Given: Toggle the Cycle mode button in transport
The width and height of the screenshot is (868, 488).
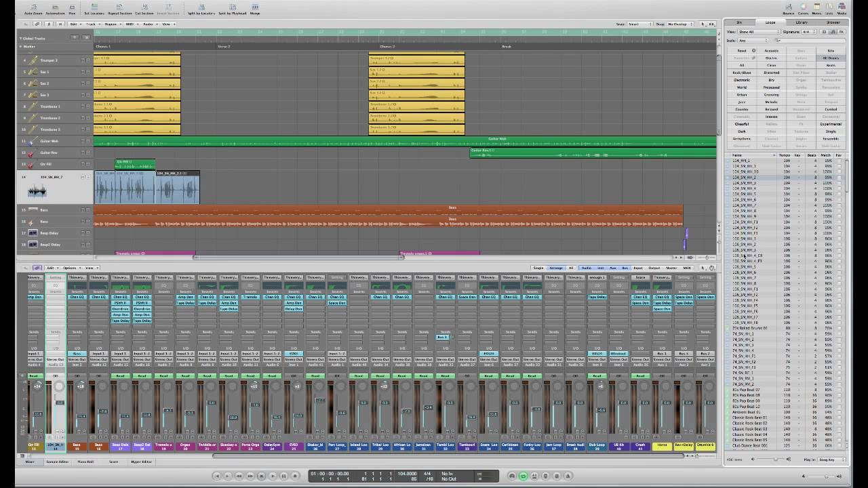Looking at the screenshot, I should pyautogui.click(x=523, y=476).
